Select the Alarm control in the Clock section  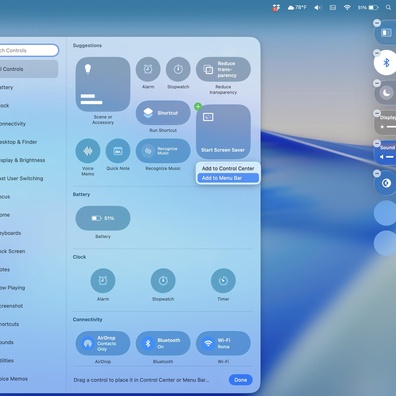(103, 281)
